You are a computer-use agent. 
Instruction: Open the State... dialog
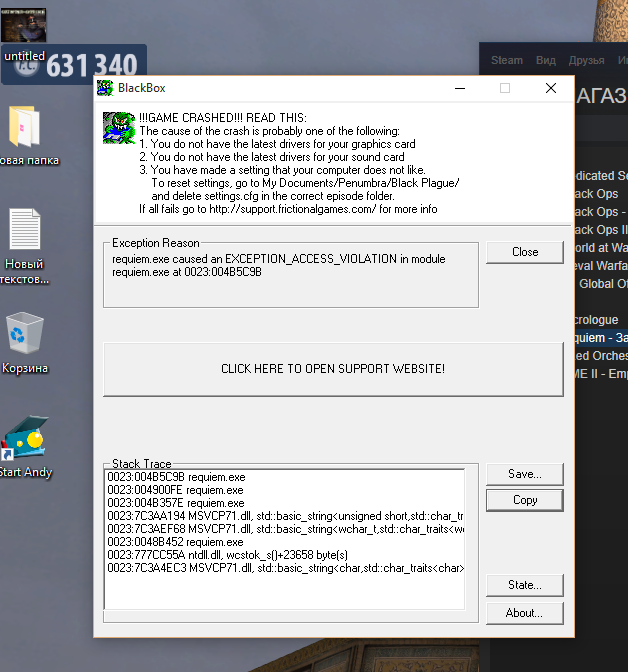click(525, 585)
